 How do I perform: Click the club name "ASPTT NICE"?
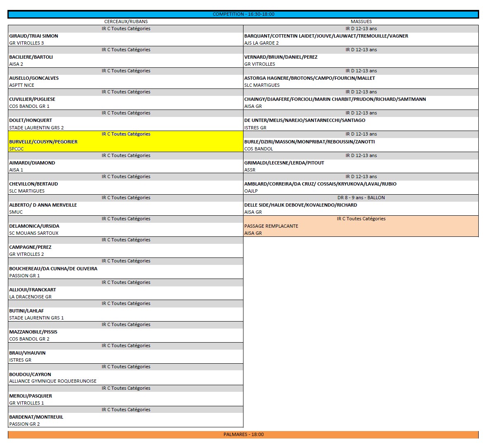(22, 85)
